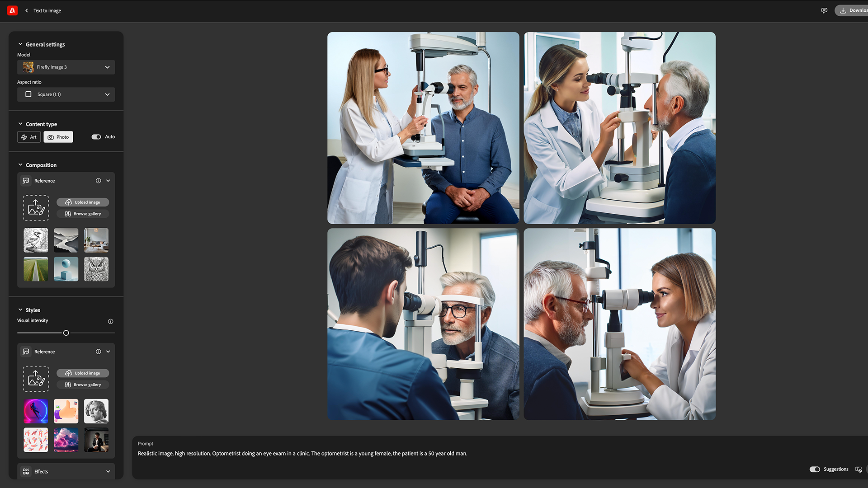This screenshot has height=488, width=868.
Task: Click Browse gallery under Styles Reference
Action: tap(83, 385)
